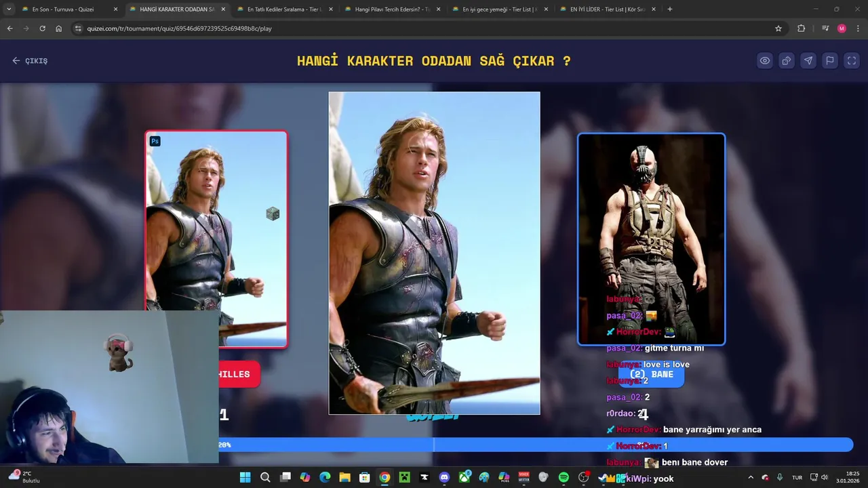Open a new browser tab
The height and width of the screenshot is (488, 868).
[670, 9]
